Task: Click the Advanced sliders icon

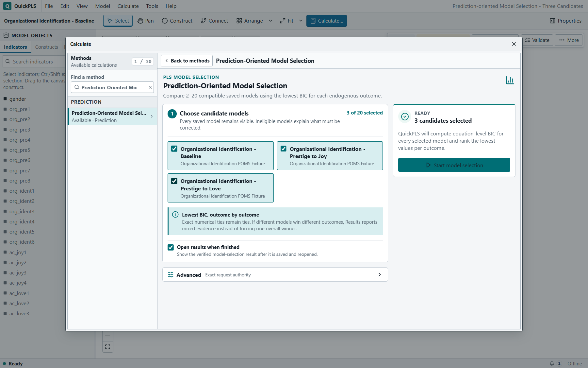Action: tap(171, 274)
